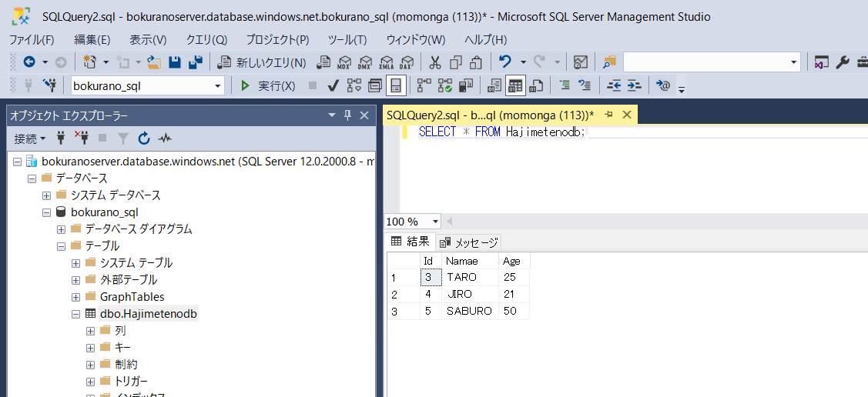Click the query options icon
The image size is (868, 397).
point(375,85)
